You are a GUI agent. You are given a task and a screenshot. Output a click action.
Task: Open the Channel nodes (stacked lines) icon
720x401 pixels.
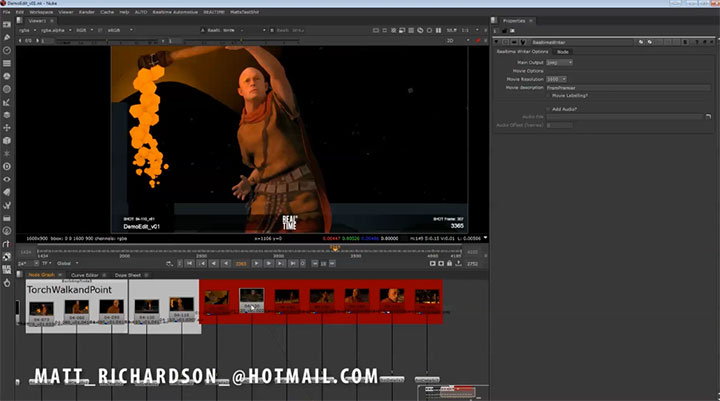[7, 63]
